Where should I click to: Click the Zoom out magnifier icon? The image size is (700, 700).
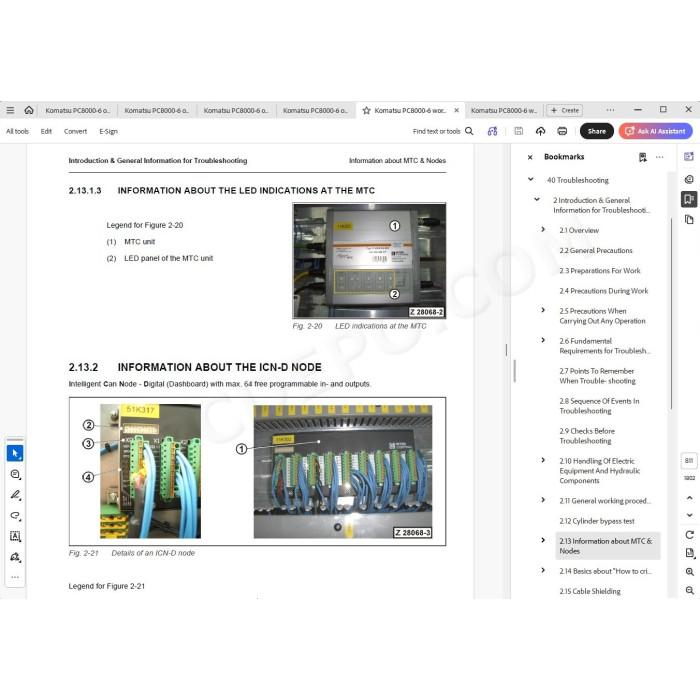(x=689, y=590)
